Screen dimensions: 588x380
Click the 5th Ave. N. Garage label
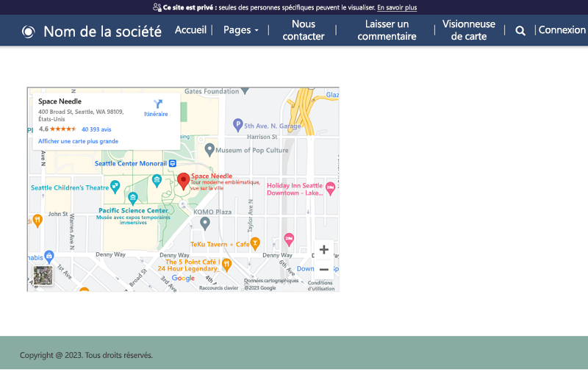pyautogui.click(x=272, y=126)
